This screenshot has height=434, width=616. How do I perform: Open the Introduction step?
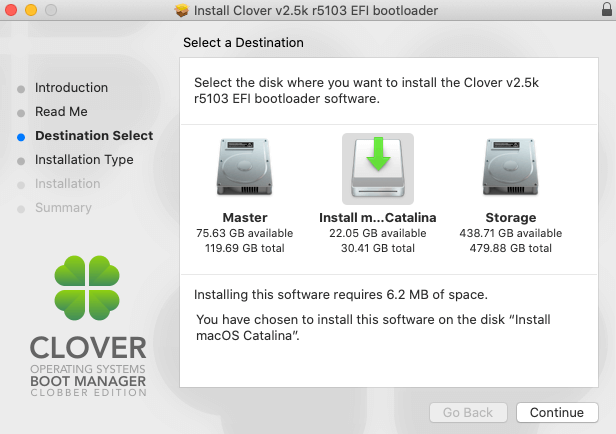tap(71, 88)
